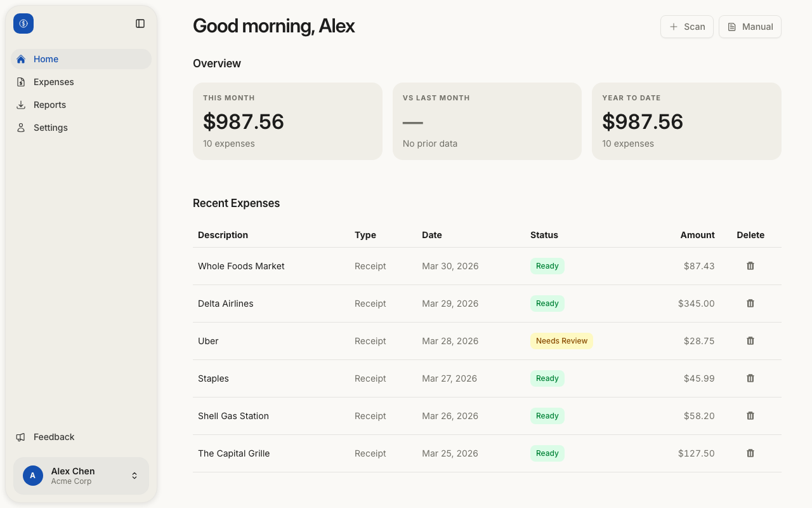Sort expenses by clicking the Amount column header
The image size is (812, 508).
[x=697, y=234]
